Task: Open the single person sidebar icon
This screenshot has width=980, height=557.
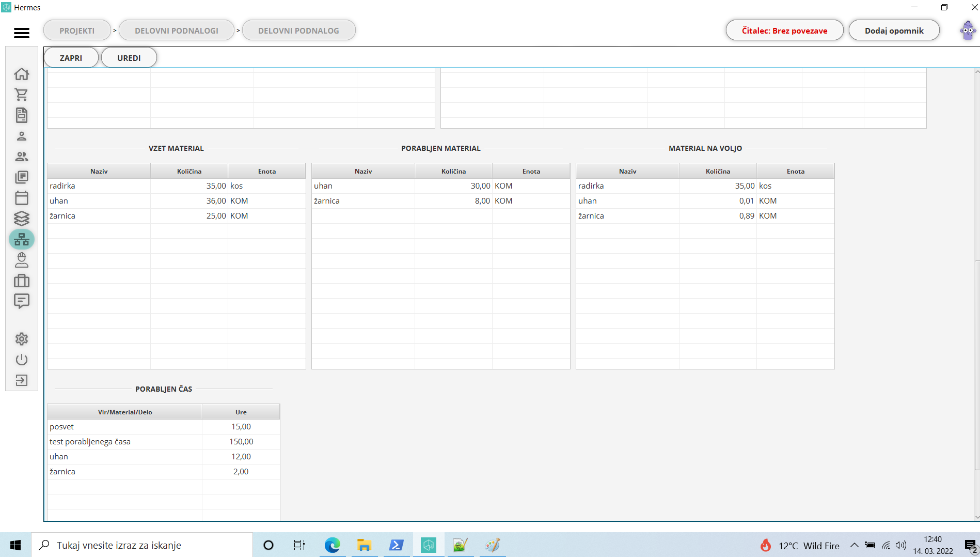Action: (x=21, y=136)
